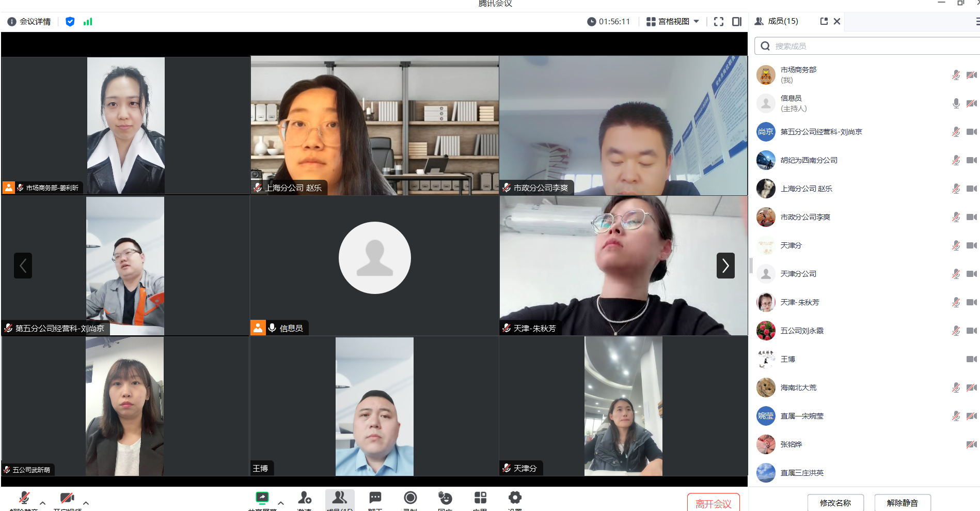Expand share screen options arrow

[281, 503]
